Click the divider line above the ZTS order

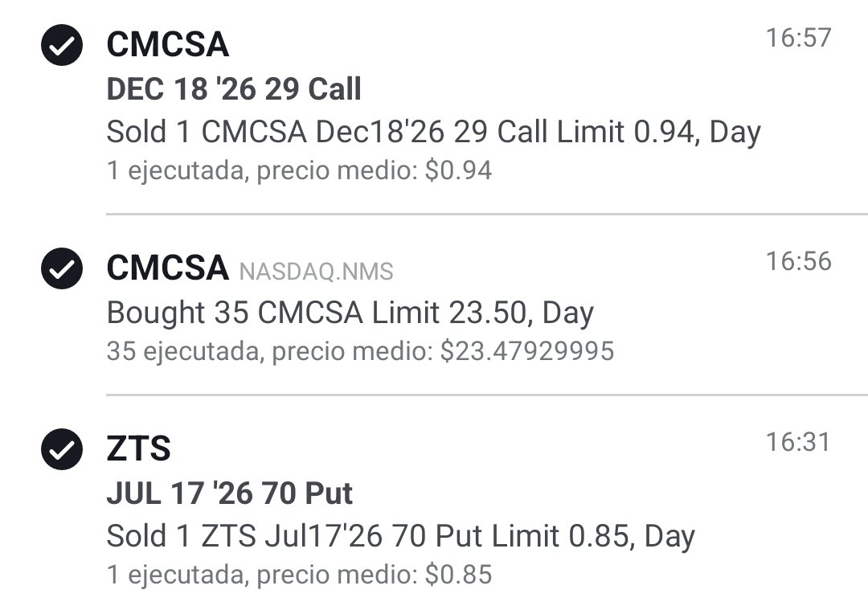pyautogui.click(x=487, y=395)
